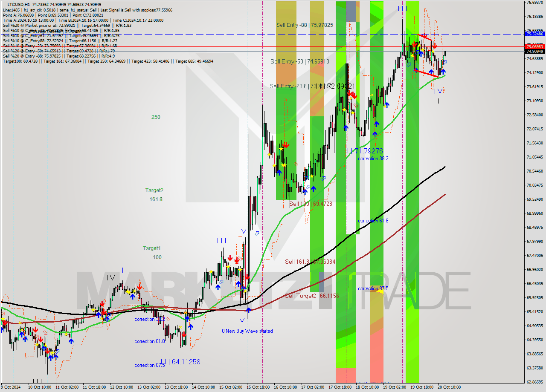
Task: Select the red 75.06983 price tag
Action: (534, 46)
